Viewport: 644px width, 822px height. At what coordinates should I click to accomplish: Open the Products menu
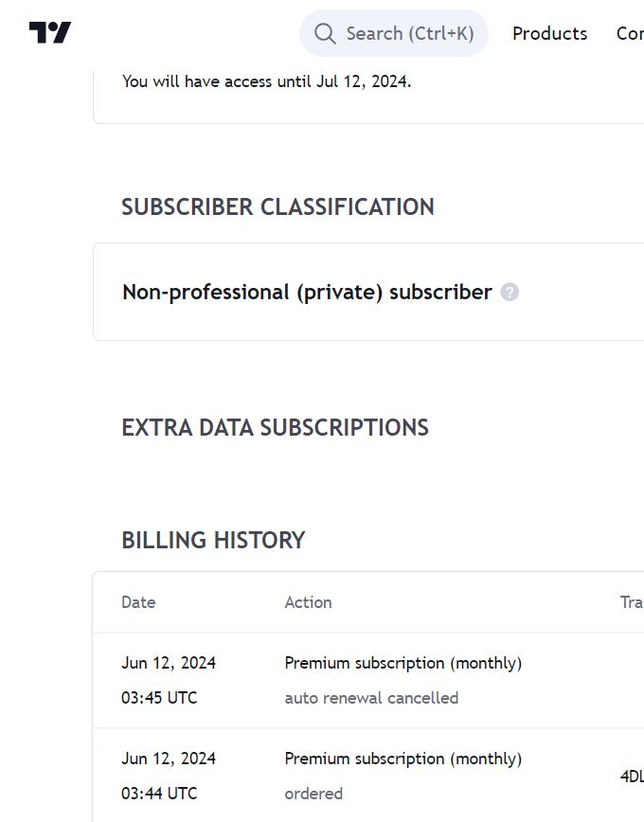click(549, 33)
